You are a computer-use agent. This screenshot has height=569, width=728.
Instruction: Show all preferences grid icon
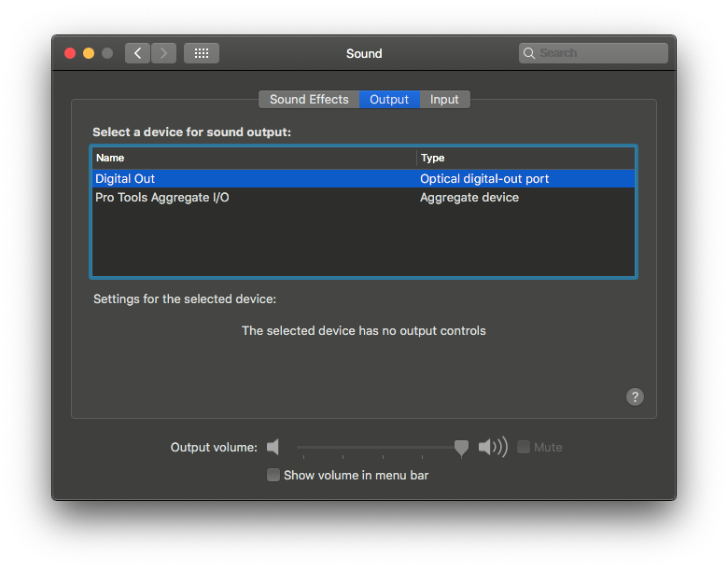coord(202,53)
